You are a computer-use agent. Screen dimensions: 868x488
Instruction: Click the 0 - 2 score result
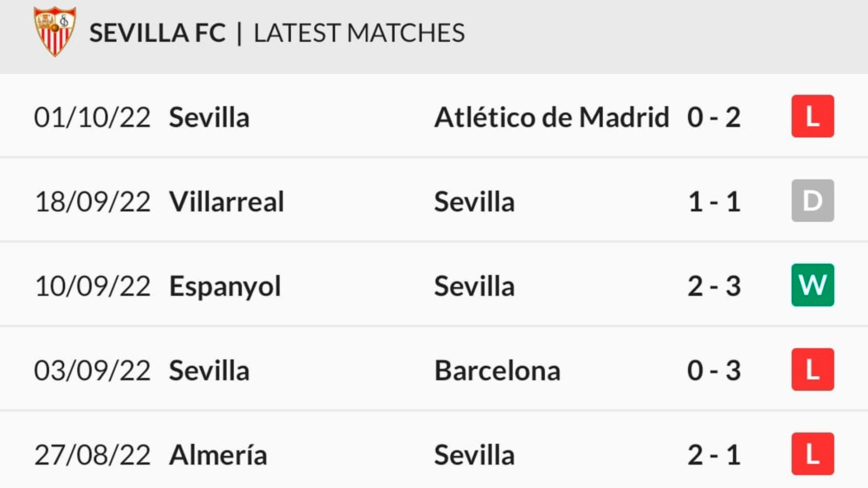714,117
